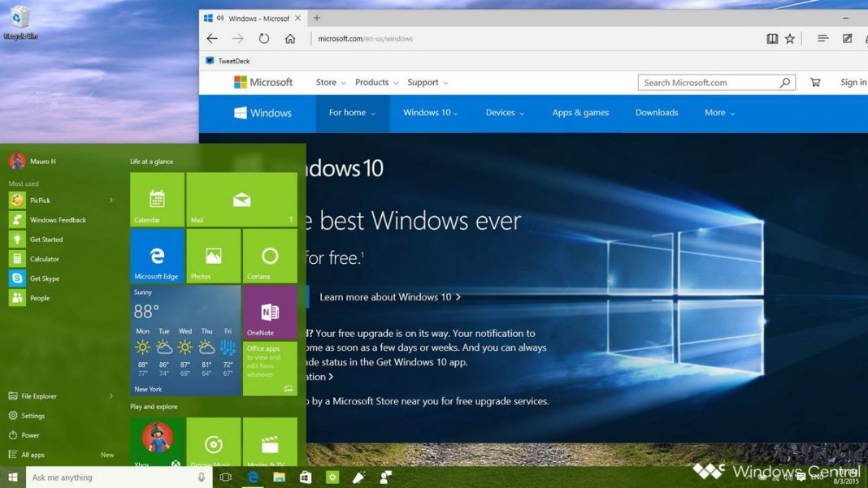Screen dimensions: 868x488
Task: Click the forward arrow in Edge
Action: pyautogui.click(x=238, y=39)
